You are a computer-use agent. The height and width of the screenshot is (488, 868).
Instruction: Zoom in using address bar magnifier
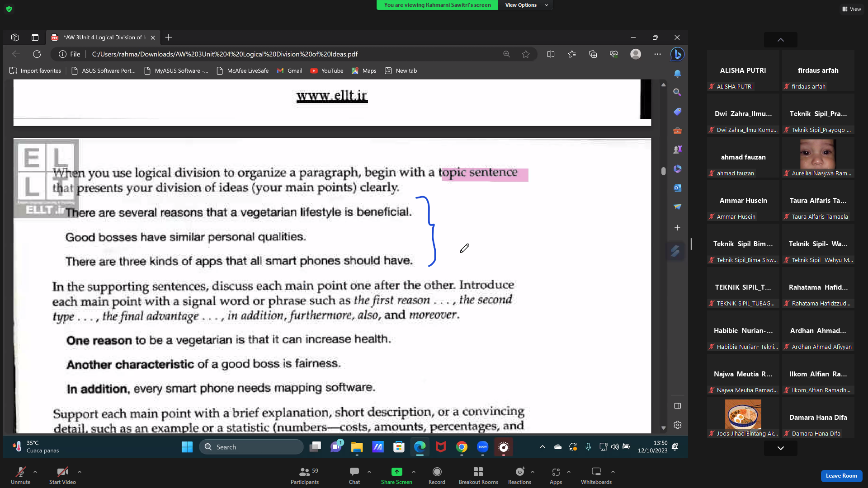[x=506, y=54]
